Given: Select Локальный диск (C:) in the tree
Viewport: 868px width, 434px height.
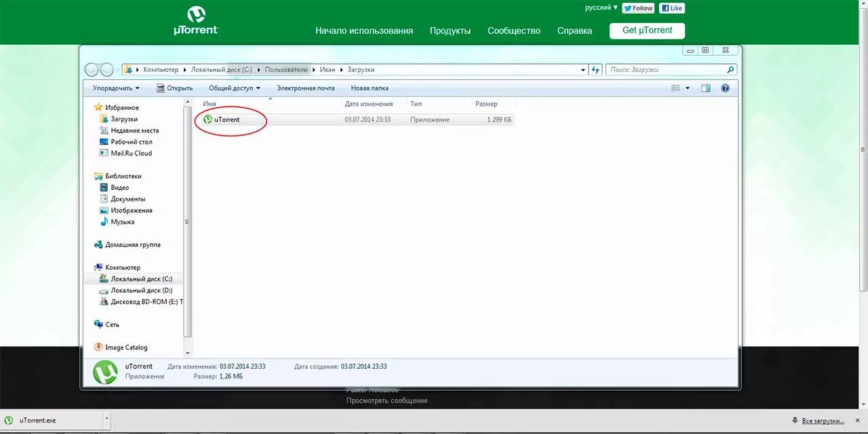Looking at the screenshot, I should pyautogui.click(x=142, y=279).
